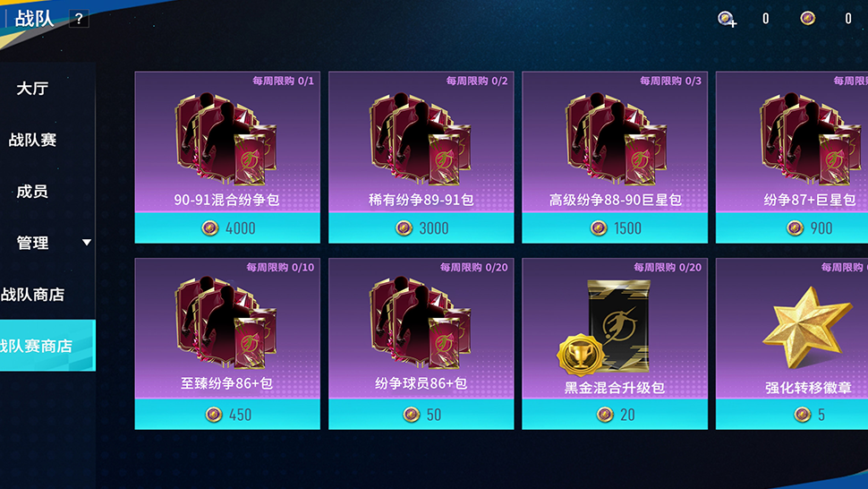
Task: Select the 90-91混合纷争包 pack image
Action: (226, 139)
